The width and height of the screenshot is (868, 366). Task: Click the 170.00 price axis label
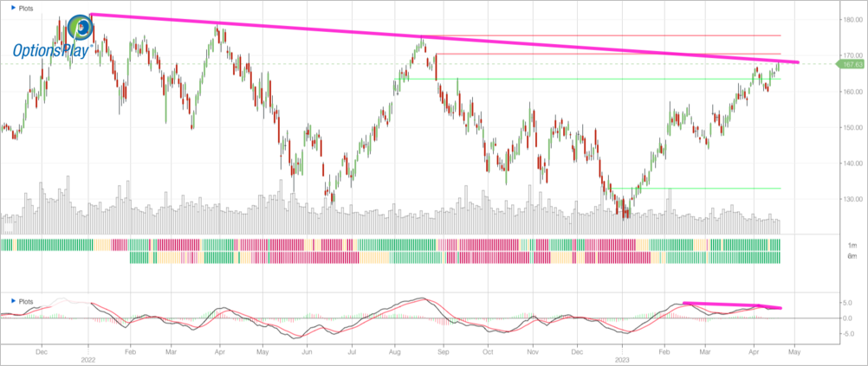852,56
